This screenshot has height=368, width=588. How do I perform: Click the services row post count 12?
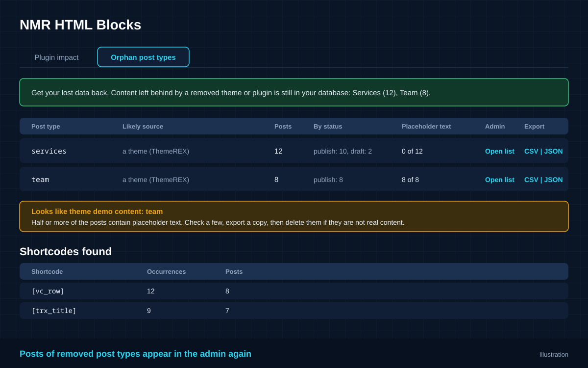coord(278,151)
